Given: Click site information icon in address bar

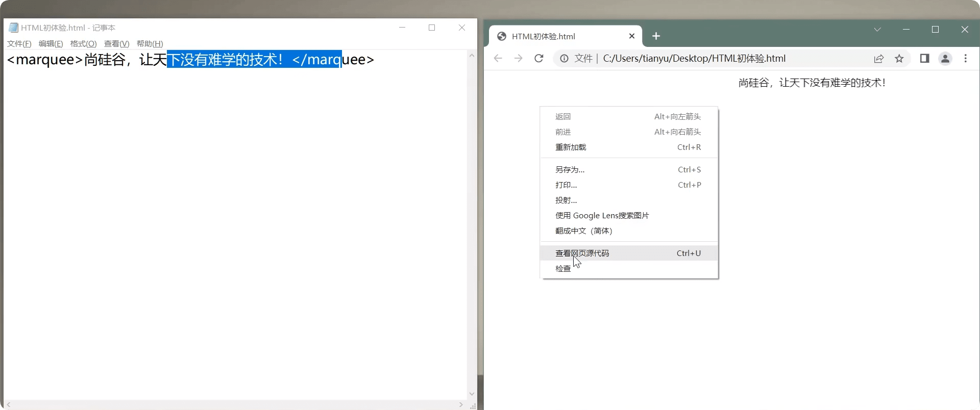Looking at the screenshot, I should point(564,59).
